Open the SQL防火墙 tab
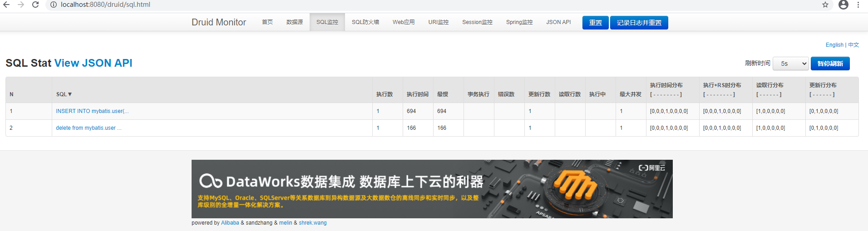The image size is (868, 231). [x=365, y=22]
